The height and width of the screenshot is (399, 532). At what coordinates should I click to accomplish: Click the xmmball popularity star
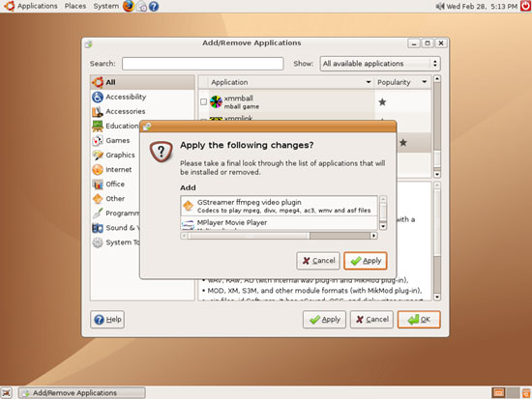point(382,101)
